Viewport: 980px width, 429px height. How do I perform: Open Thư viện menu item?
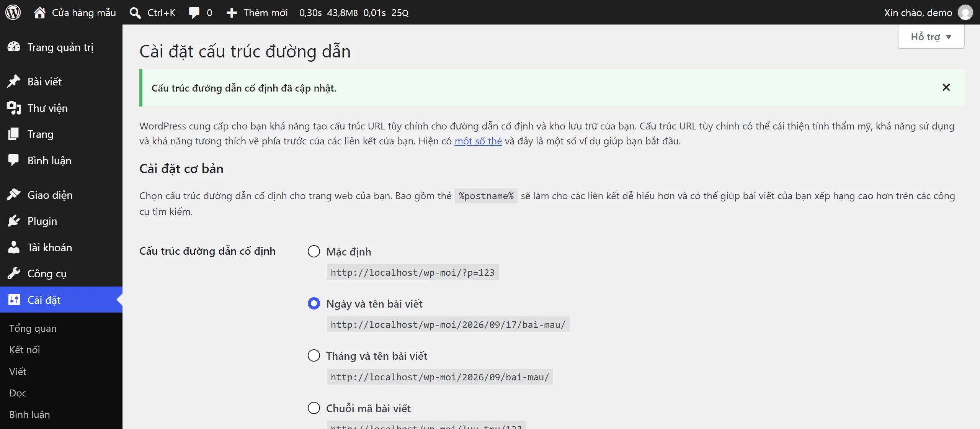pos(61,108)
